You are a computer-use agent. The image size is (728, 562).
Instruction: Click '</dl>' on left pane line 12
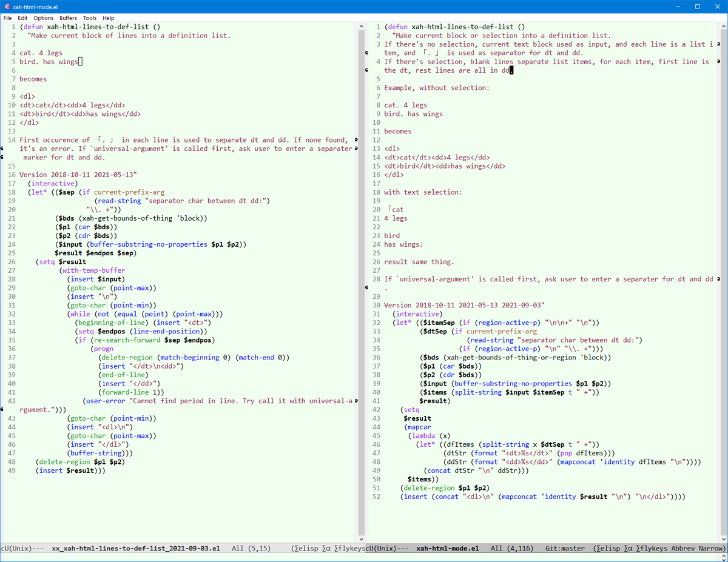click(29, 122)
